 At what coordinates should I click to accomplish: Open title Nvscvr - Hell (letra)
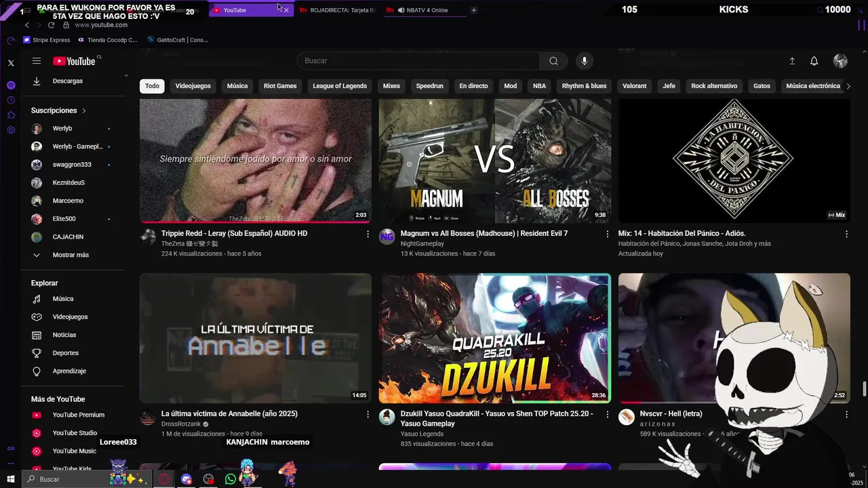(671, 414)
